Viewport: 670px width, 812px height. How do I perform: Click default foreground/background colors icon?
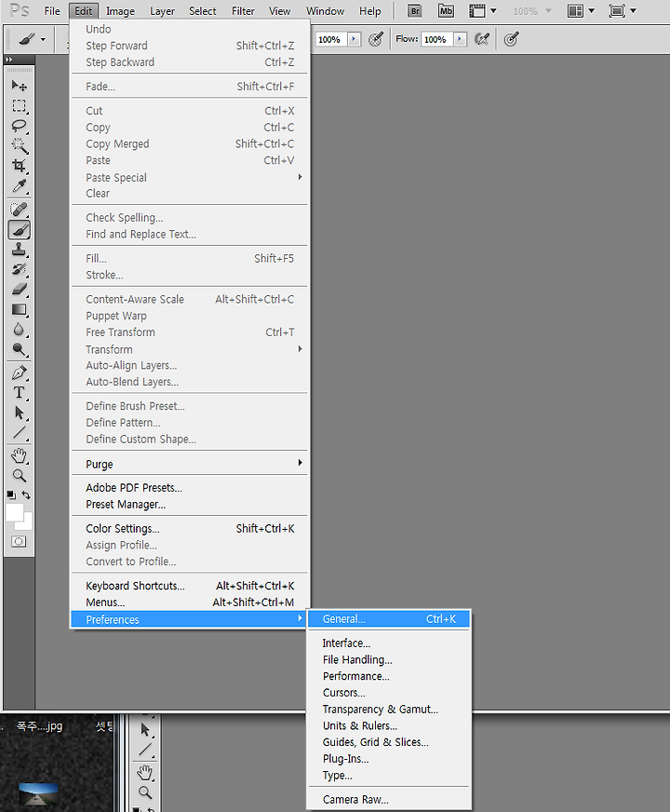click(11, 495)
